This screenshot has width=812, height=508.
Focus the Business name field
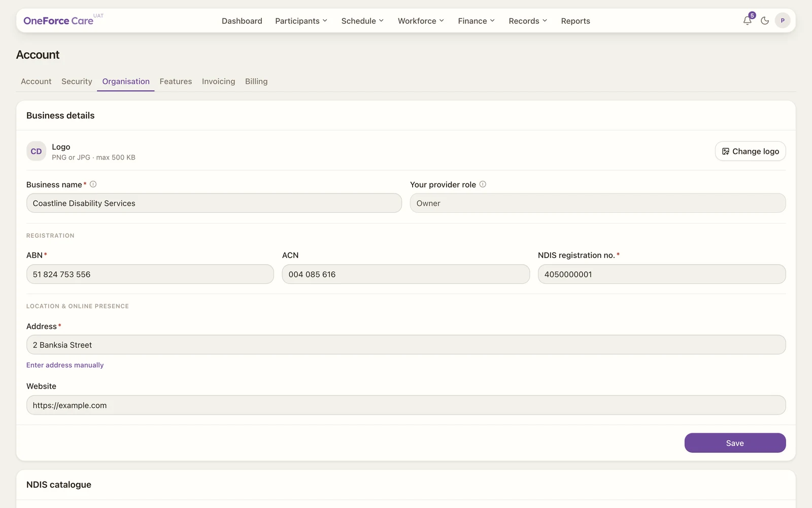[x=214, y=203]
